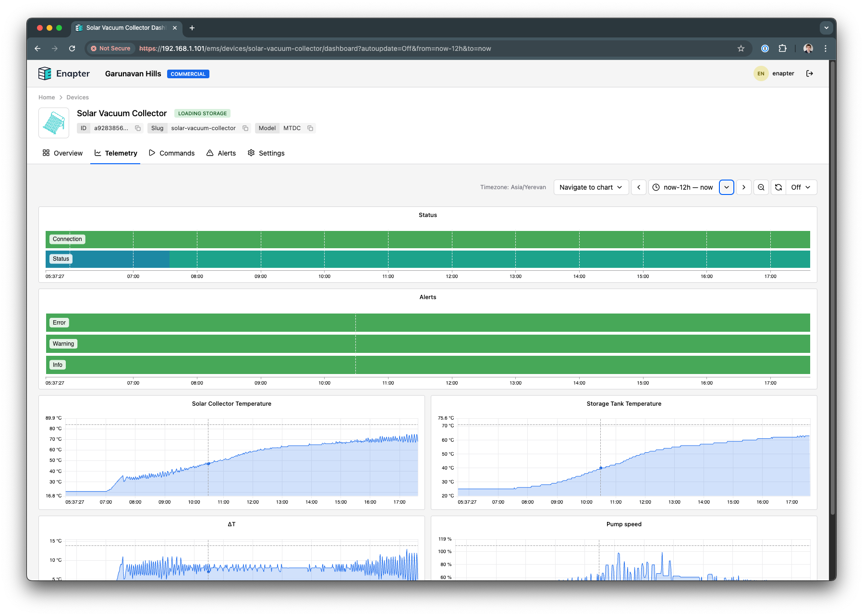Click the Chrome profile avatar
Image resolution: width=863 pixels, height=616 pixels.
pos(808,48)
